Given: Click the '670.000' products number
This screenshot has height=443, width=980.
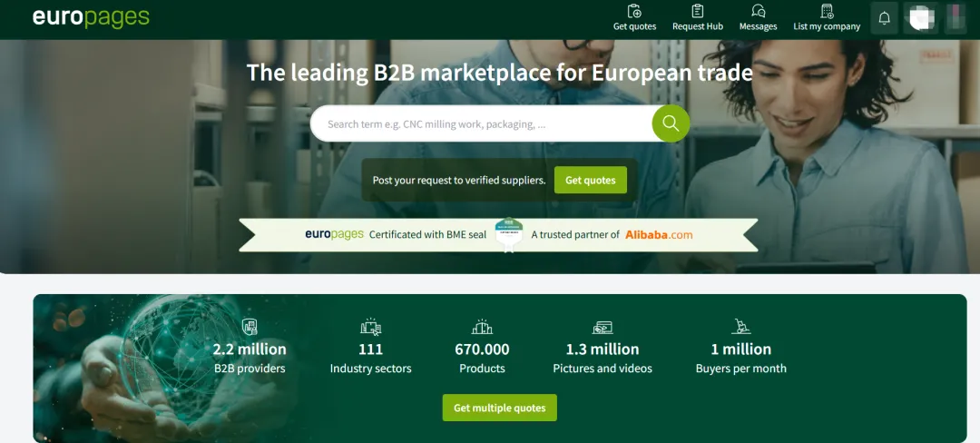Looking at the screenshot, I should tap(482, 349).
